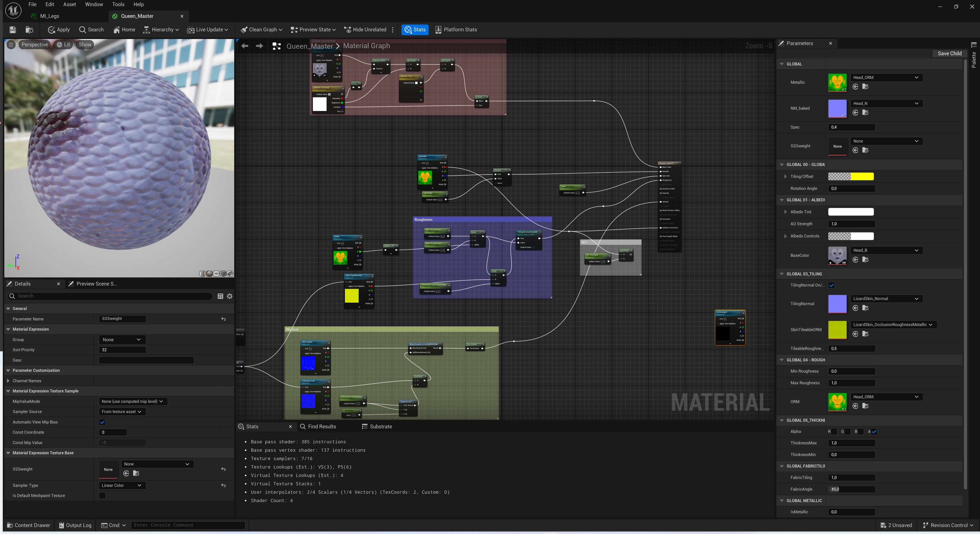Click Sort Priority value field
The image size is (980, 534).
(x=122, y=350)
